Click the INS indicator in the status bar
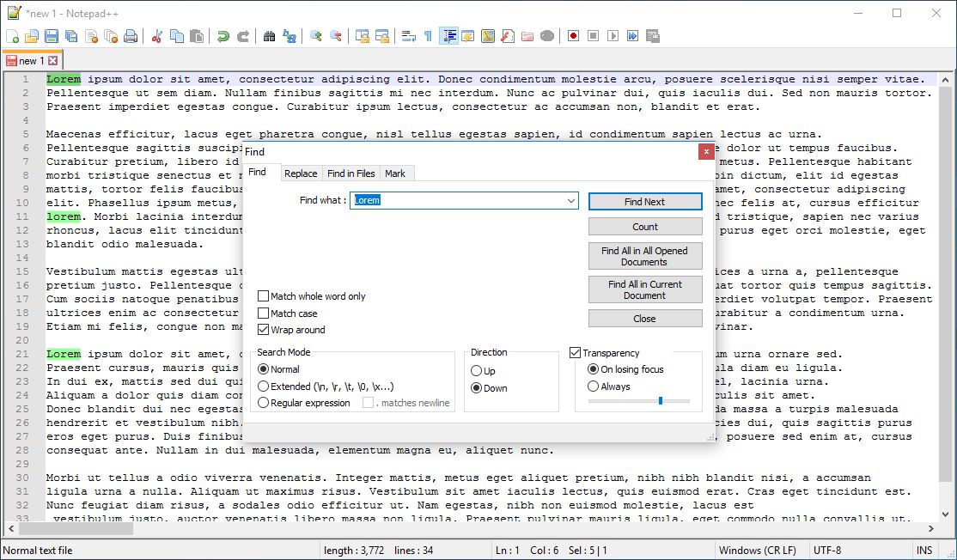 tap(924, 551)
